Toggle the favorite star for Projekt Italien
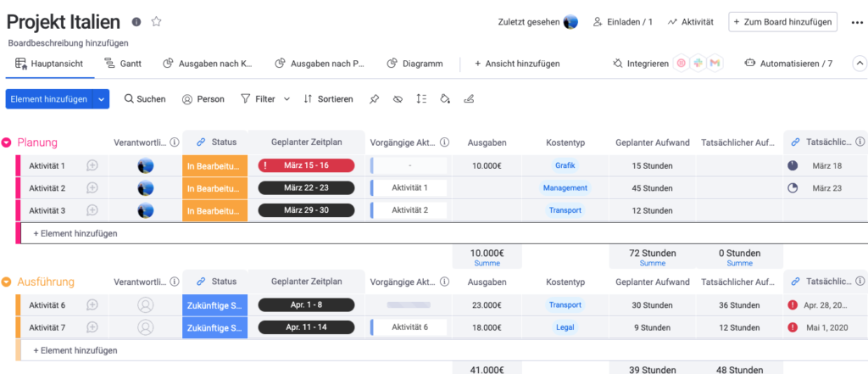The width and height of the screenshot is (868, 374). (x=156, y=22)
